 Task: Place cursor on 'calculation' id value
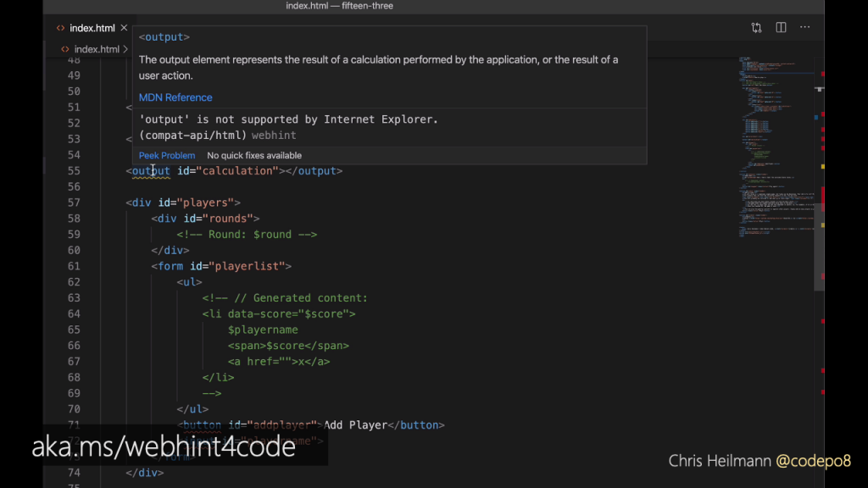point(237,171)
